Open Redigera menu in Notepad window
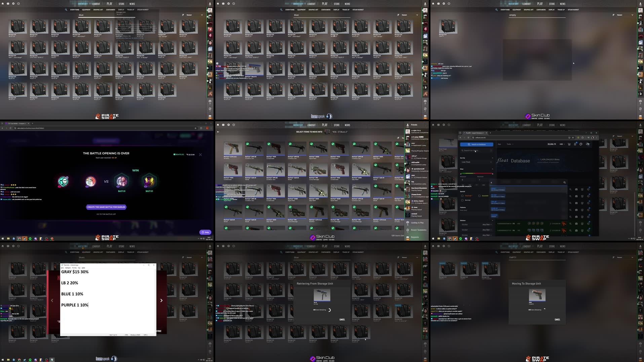Viewport: 644px width, 362px height. coord(68,268)
